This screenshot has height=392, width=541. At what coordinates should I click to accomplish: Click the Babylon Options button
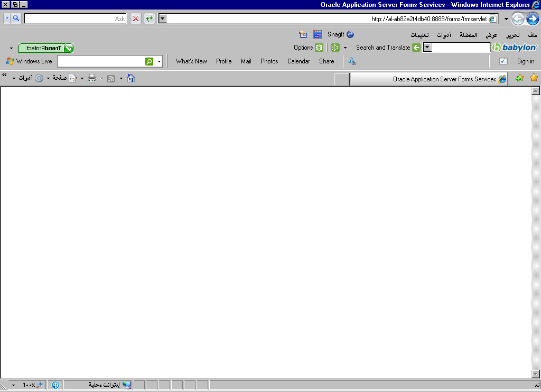click(x=308, y=48)
